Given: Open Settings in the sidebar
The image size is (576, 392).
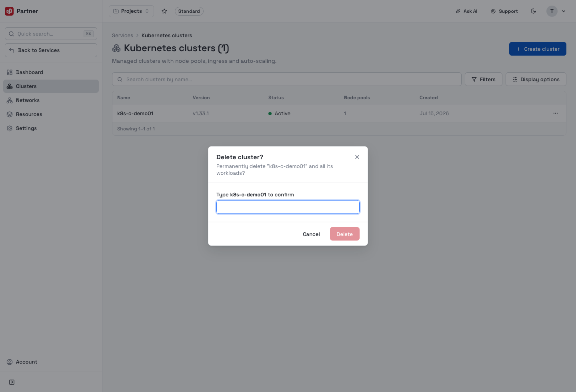Looking at the screenshot, I should (x=51, y=128).
